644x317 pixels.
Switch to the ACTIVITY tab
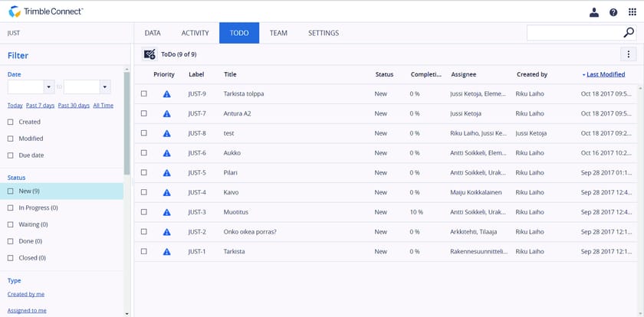click(x=195, y=33)
